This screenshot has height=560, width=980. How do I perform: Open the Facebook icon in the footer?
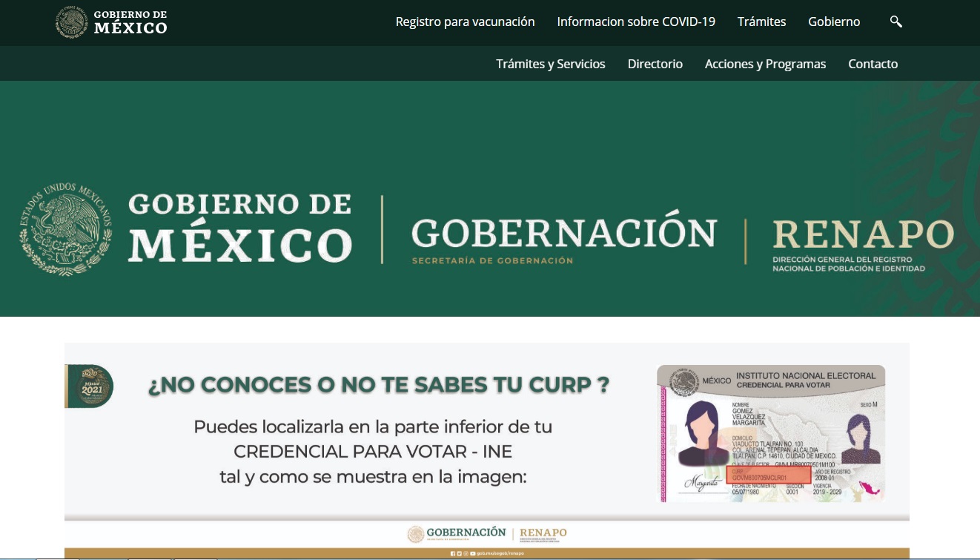tap(453, 554)
